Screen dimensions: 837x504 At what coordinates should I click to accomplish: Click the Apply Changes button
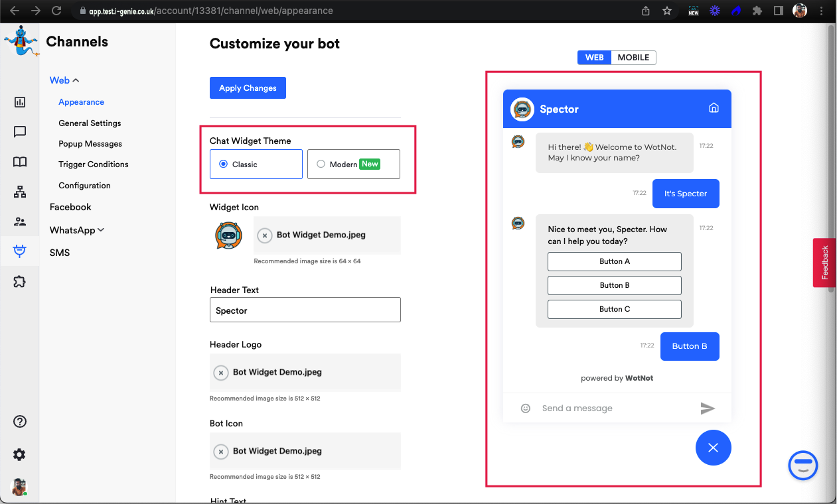[x=248, y=88]
